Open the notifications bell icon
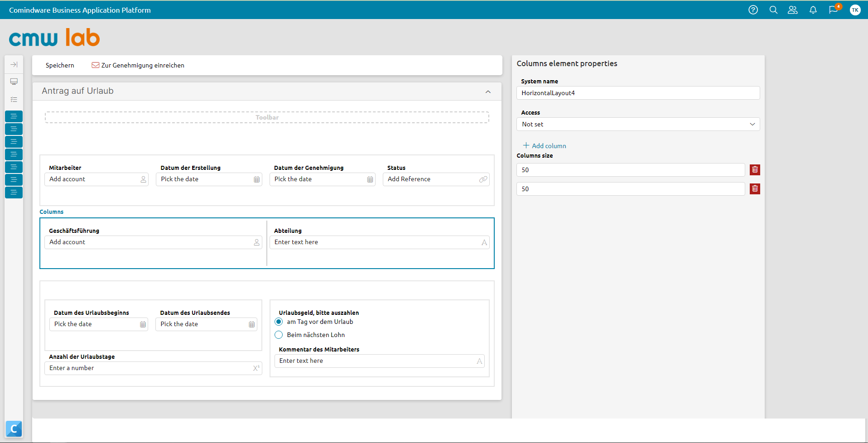Screen dimensions: 868x443 click(813, 10)
